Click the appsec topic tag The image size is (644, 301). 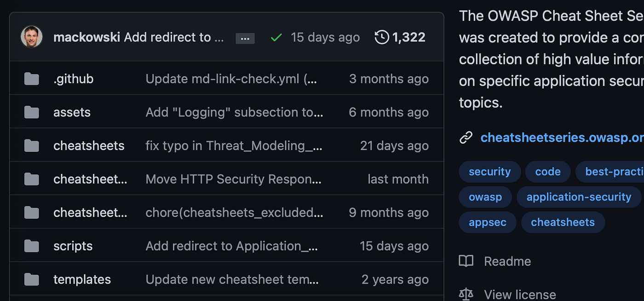coord(487,222)
